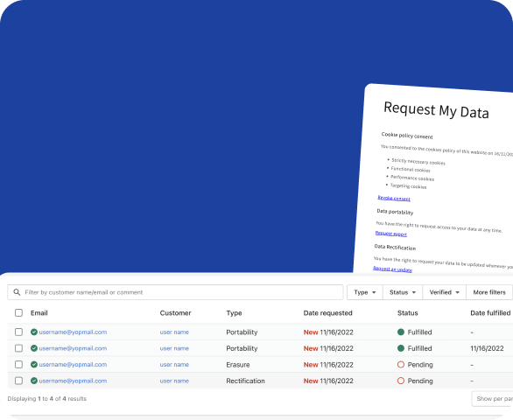The image size is (513, 420).
Task: Click green Fulfilled dot on second Portability row
Action: pyautogui.click(x=401, y=348)
